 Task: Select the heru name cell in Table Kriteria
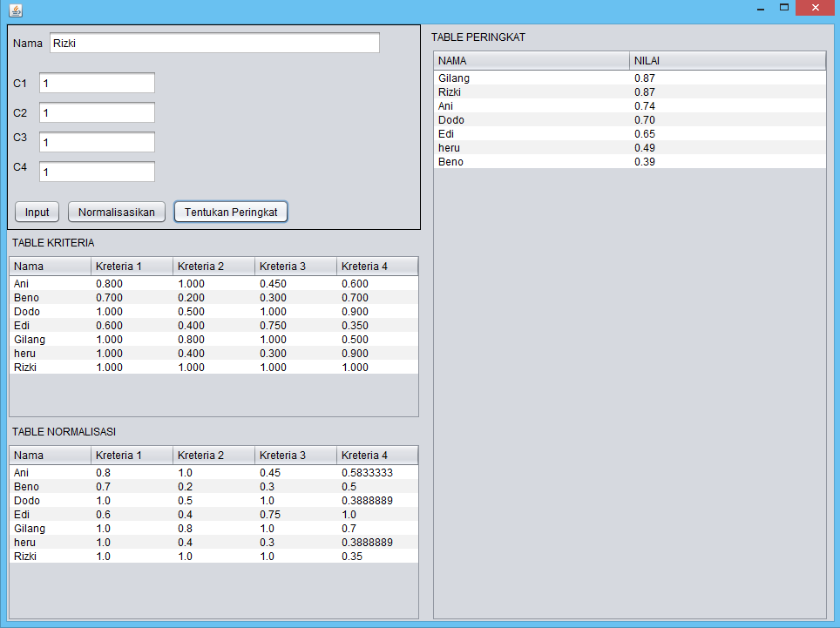(51, 354)
